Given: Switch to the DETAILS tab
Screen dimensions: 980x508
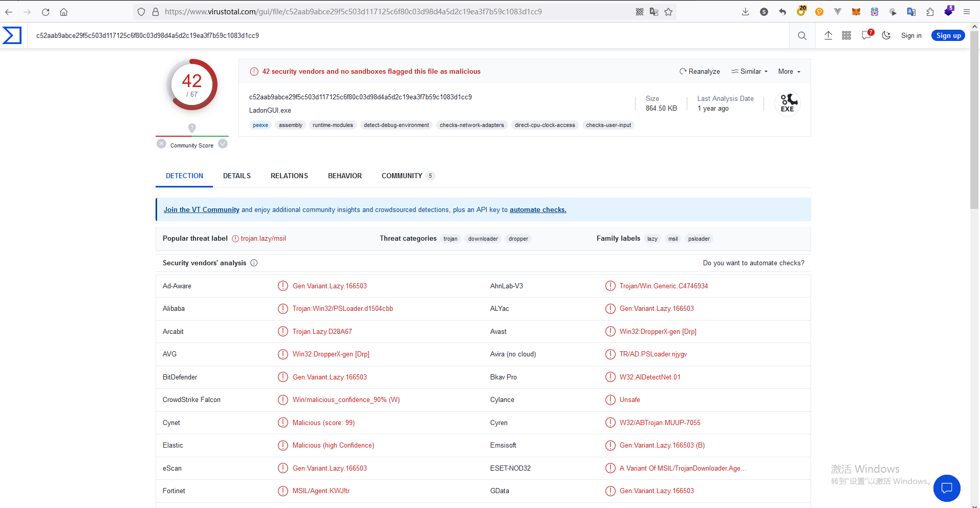Looking at the screenshot, I should pos(236,176).
